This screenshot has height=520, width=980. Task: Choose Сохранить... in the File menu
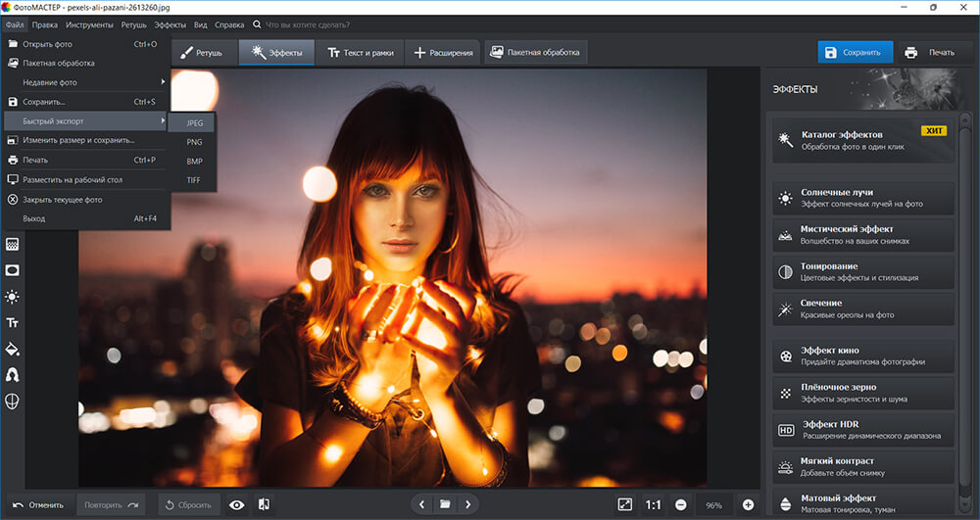click(86, 102)
